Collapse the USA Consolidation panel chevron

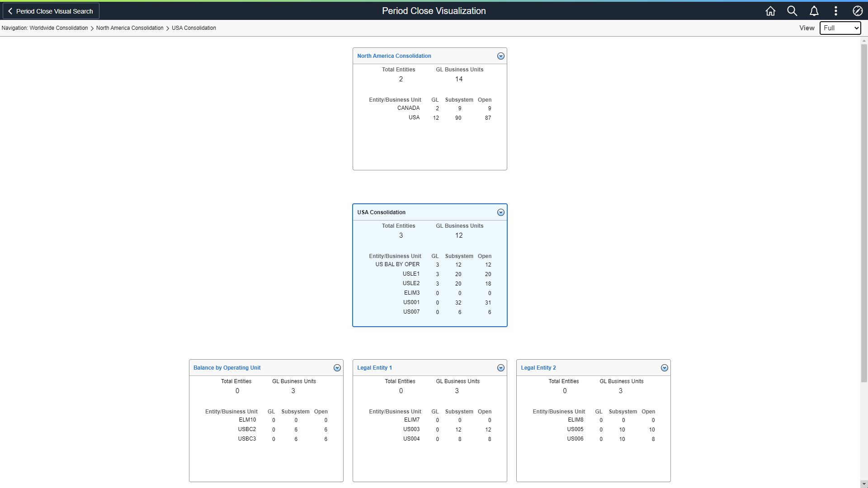500,212
